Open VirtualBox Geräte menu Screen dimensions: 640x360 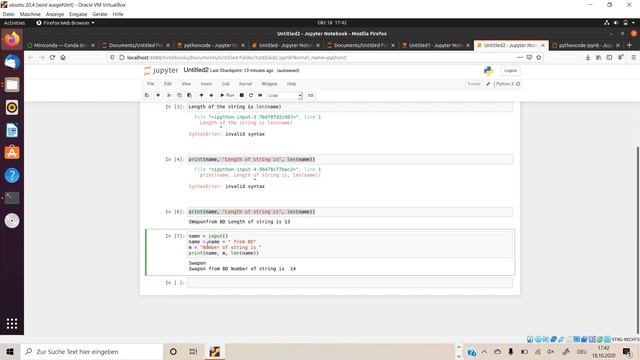[100, 14]
